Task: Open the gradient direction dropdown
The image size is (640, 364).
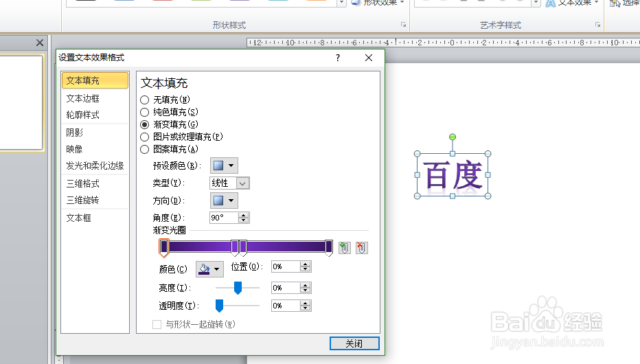Action: 224,201
